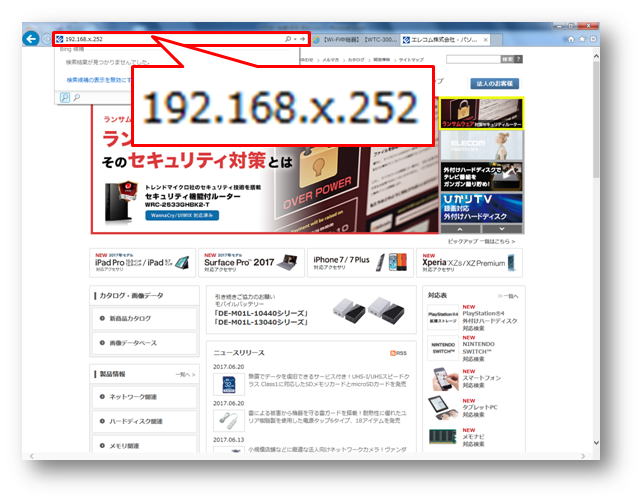Viewport: 642px width, 502px height.
Task: Click the memory module メモナビ icon
Action: (442, 436)
